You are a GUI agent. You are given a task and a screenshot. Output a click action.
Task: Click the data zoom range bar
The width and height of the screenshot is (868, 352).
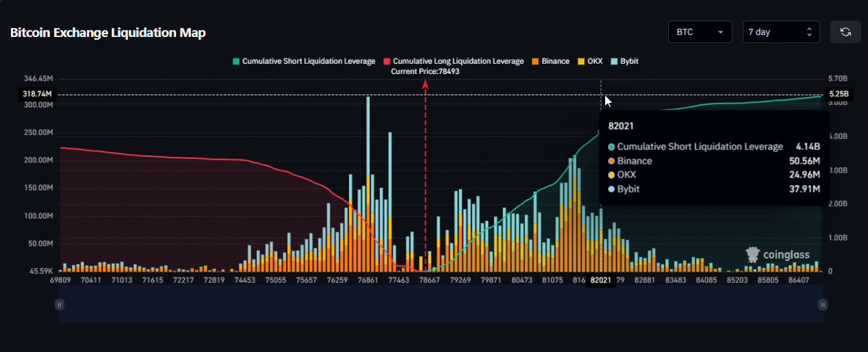coord(441,304)
